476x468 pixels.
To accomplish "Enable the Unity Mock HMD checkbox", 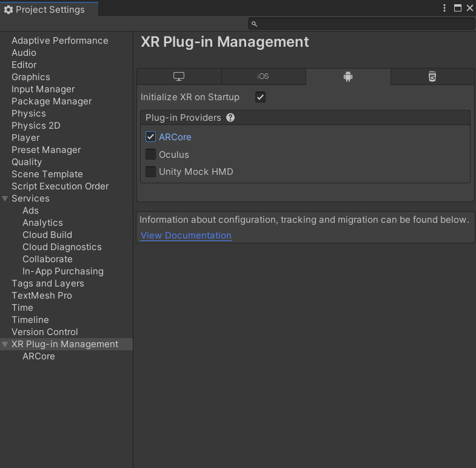I will pyautogui.click(x=150, y=171).
